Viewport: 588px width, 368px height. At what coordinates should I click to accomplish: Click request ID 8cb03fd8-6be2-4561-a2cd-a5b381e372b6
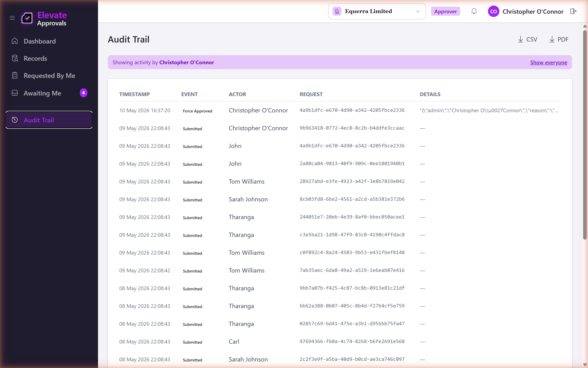[352, 199]
